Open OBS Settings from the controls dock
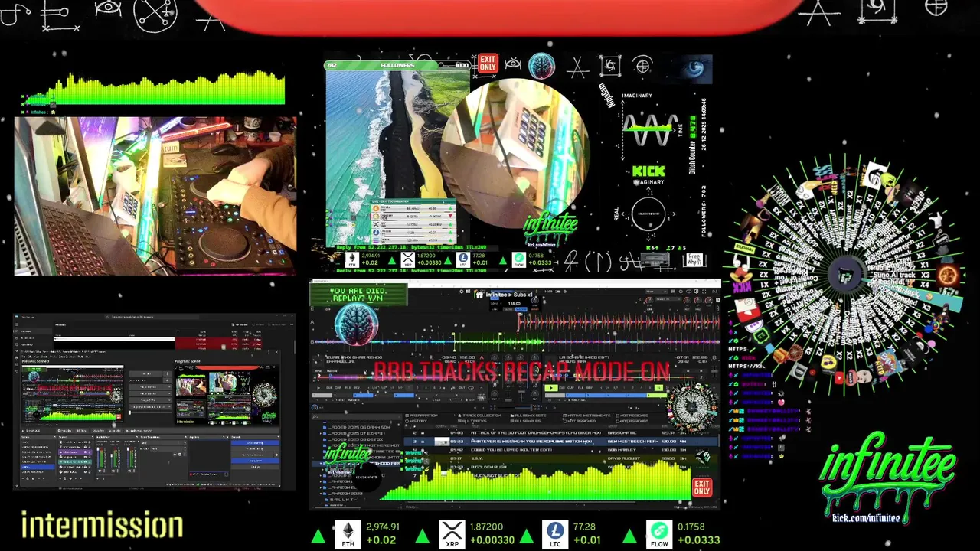 click(x=255, y=467)
